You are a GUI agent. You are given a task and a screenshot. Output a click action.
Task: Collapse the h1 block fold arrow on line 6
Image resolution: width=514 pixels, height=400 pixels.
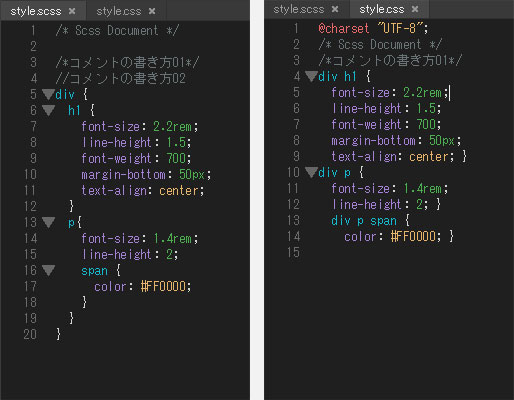coord(48,110)
